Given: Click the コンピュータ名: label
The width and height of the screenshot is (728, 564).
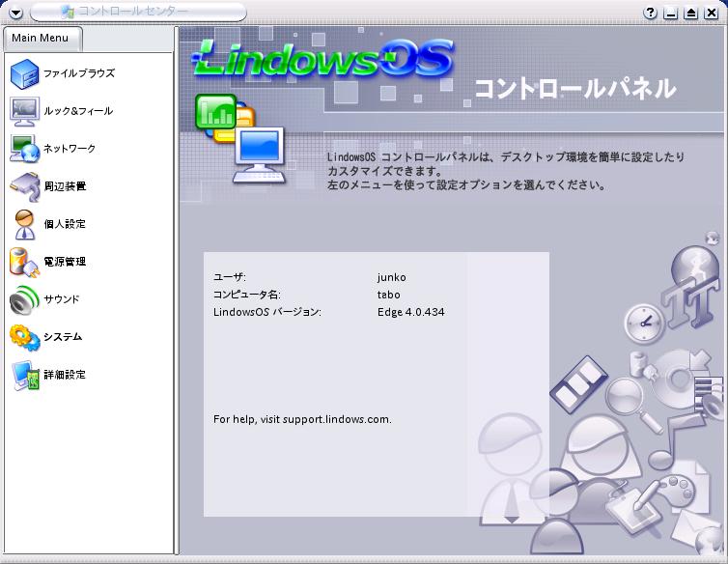Looking at the screenshot, I should pos(246,295).
